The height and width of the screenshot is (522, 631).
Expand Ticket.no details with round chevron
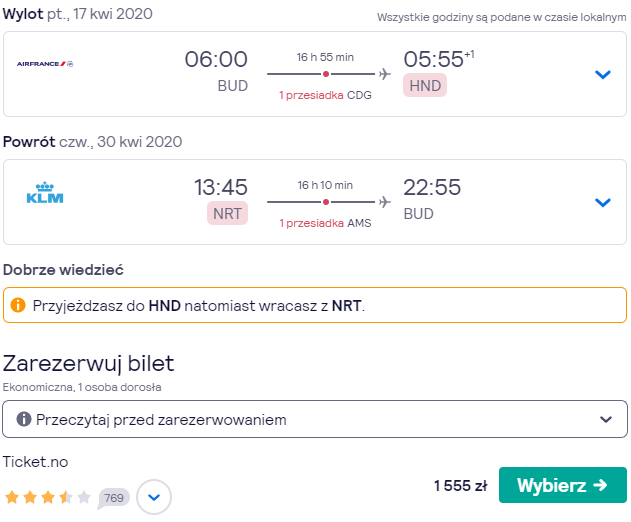coord(154,497)
